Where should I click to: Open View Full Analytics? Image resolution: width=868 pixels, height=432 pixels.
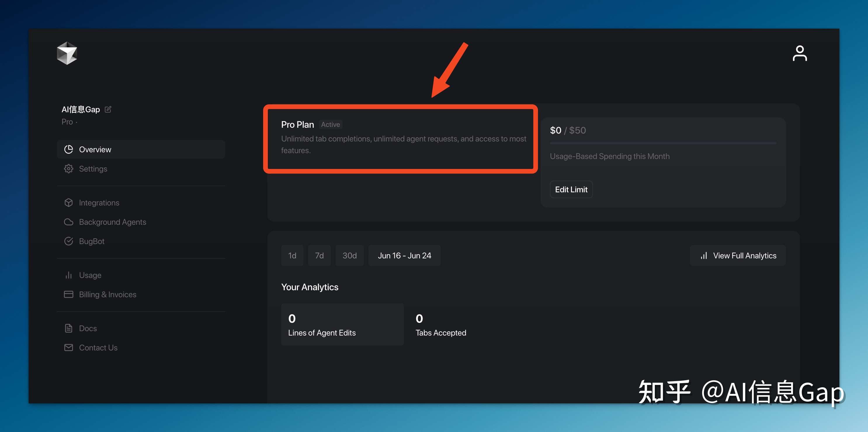(x=738, y=256)
